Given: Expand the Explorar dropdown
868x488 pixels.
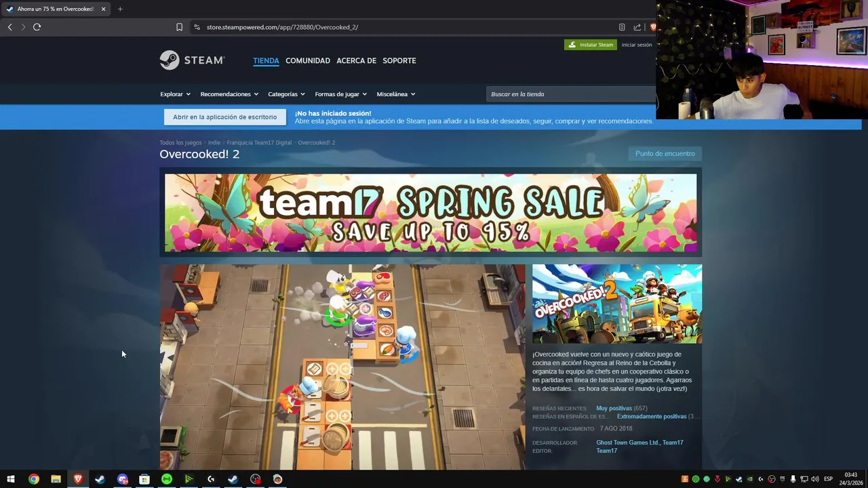Looking at the screenshot, I should pos(175,94).
